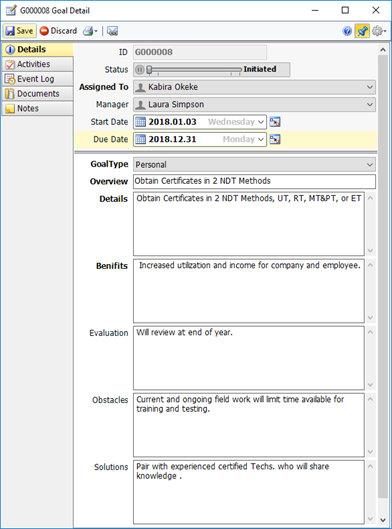Click the Laura Simpson person icon
This screenshot has width=392, height=529.
(140, 105)
